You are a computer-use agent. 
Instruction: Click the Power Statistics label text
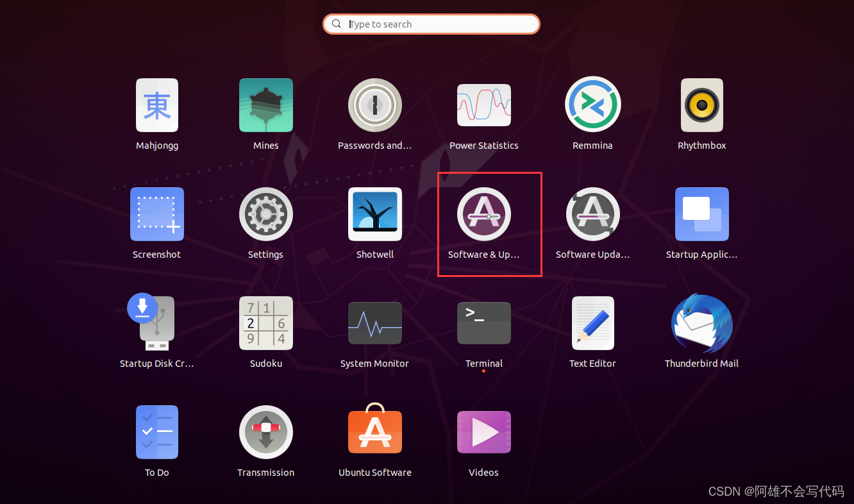[x=484, y=146]
